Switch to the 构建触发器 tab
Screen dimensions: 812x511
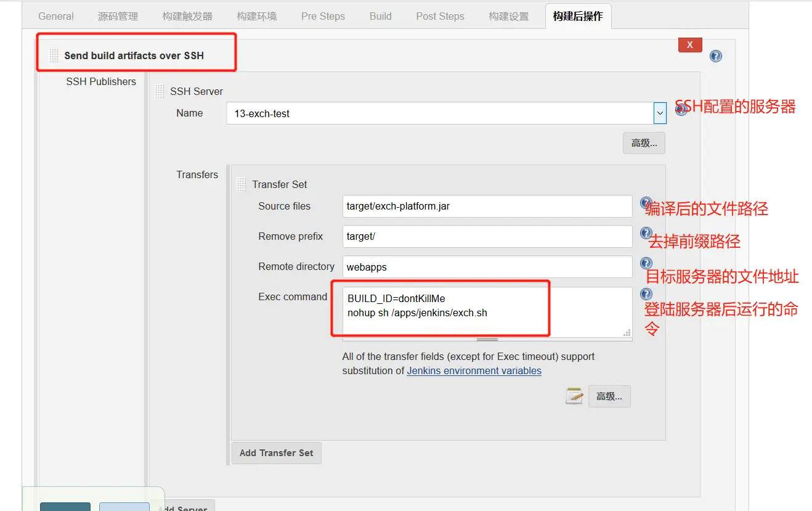pyautogui.click(x=187, y=16)
